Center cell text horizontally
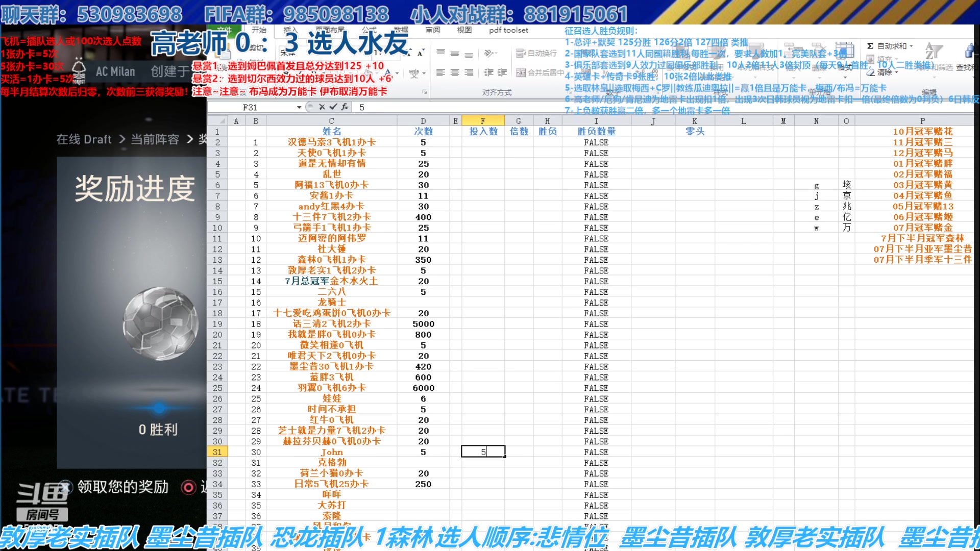The width and height of the screenshot is (980, 551). point(454,73)
